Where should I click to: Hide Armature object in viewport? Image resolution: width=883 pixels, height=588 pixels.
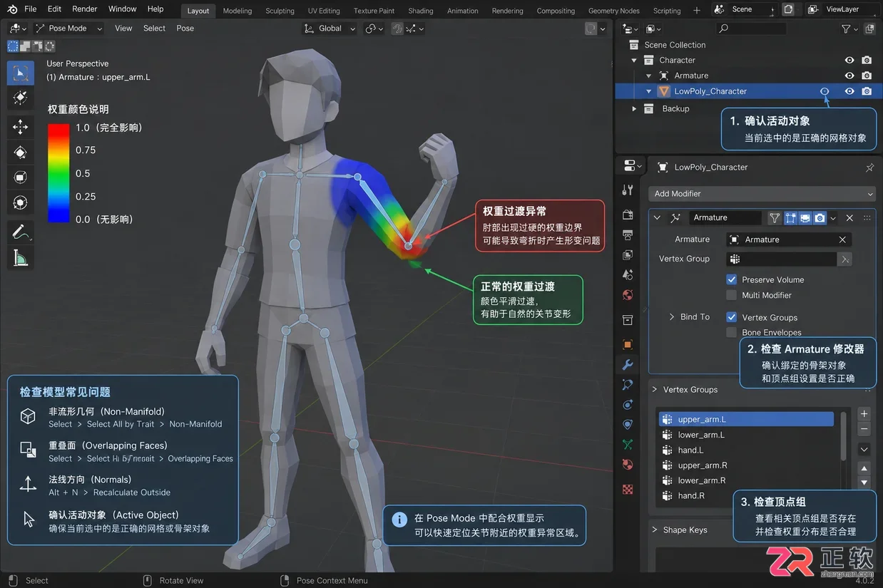[849, 76]
